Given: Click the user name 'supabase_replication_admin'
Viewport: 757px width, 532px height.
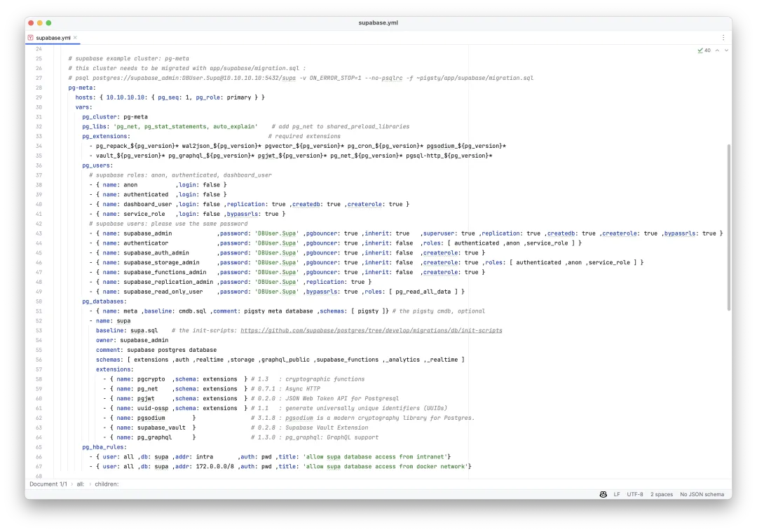Looking at the screenshot, I should [168, 282].
